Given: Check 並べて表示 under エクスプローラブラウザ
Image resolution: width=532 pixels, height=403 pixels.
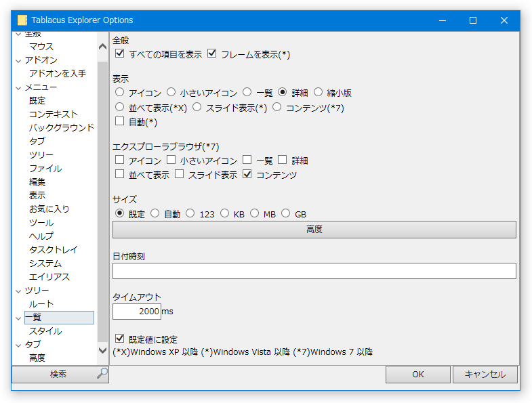Looking at the screenshot, I should [119, 174].
